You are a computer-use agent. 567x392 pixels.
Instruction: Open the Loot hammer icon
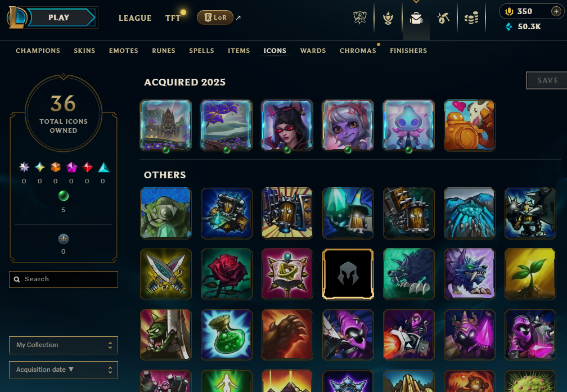pos(443,18)
